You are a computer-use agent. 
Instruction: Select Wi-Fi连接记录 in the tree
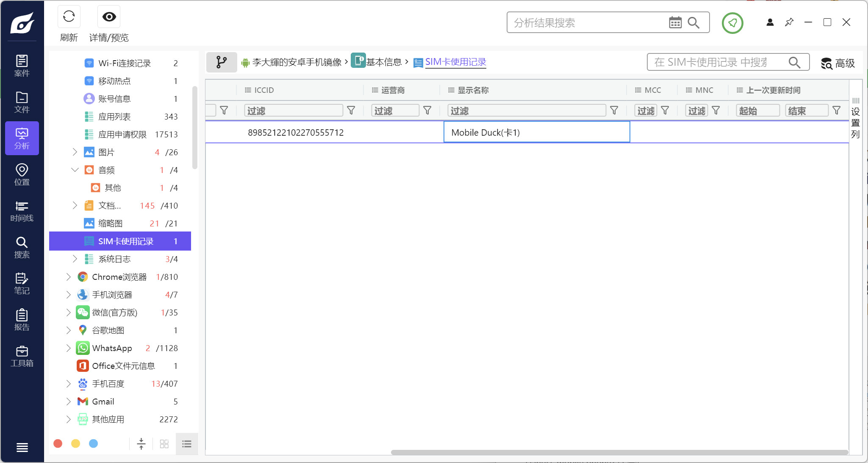[124, 63]
